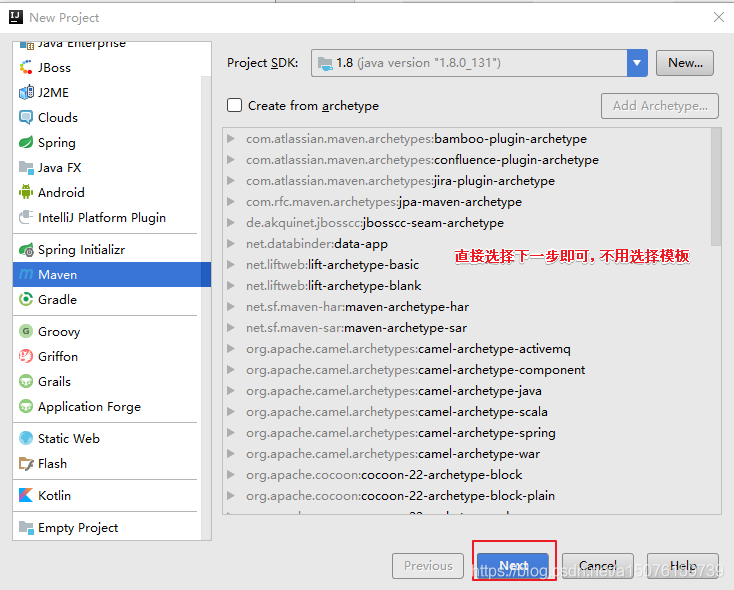Expand lift-archetype-basic entry
Viewport: 734px width, 590px height.
[x=230, y=265]
